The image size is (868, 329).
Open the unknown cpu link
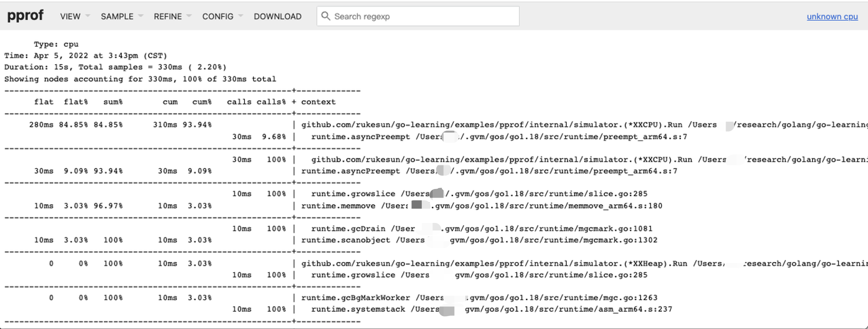point(832,16)
